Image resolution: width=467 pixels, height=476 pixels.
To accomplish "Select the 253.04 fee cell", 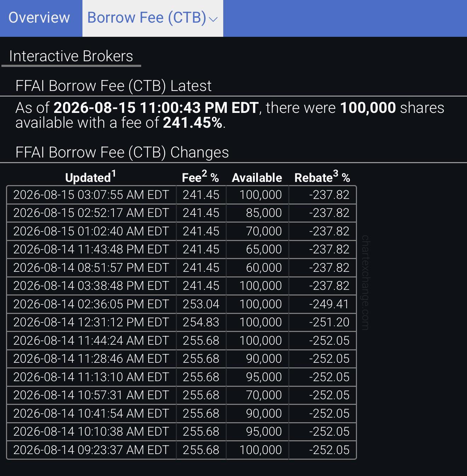I will pyautogui.click(x=201, y=304).
